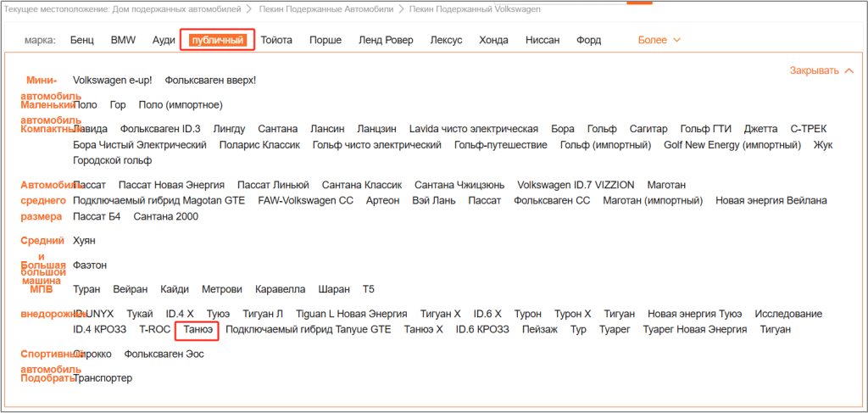The width and height of the screenshot is (868, 413).
Task: Select the BMW brand
Action: point(123,40)
